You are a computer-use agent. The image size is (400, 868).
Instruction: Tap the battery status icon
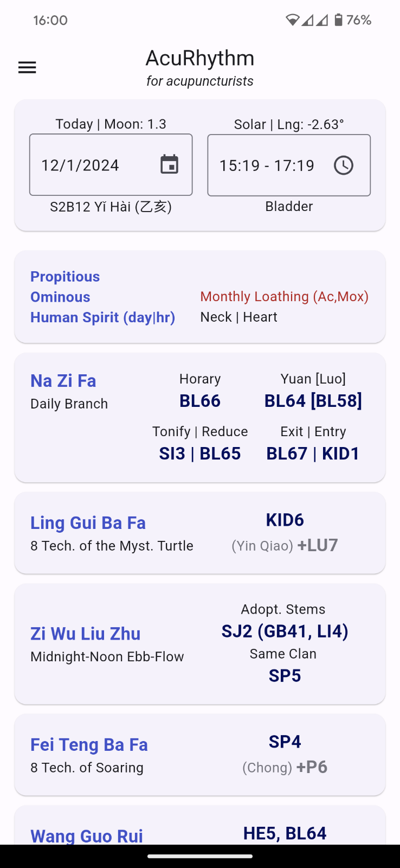click(x=338, y=20)
